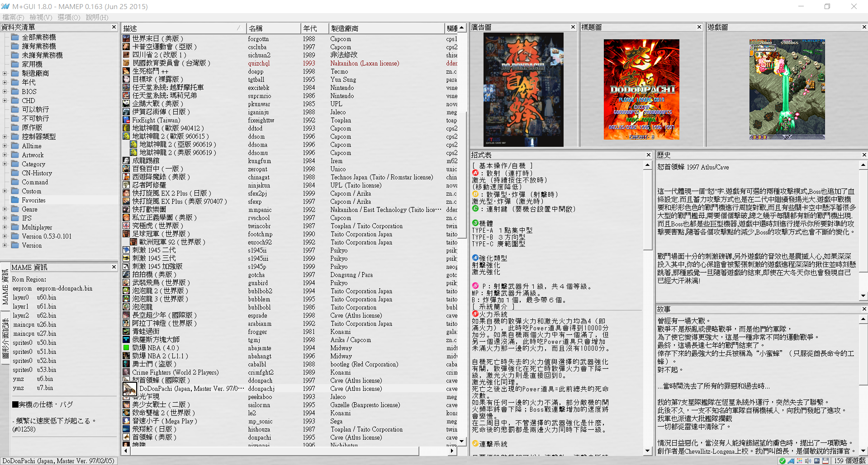Click the icon next to FixEight (Taiwan)
Image resolution: width=868 pixels, height=465 pixels.
pos(126,120)
